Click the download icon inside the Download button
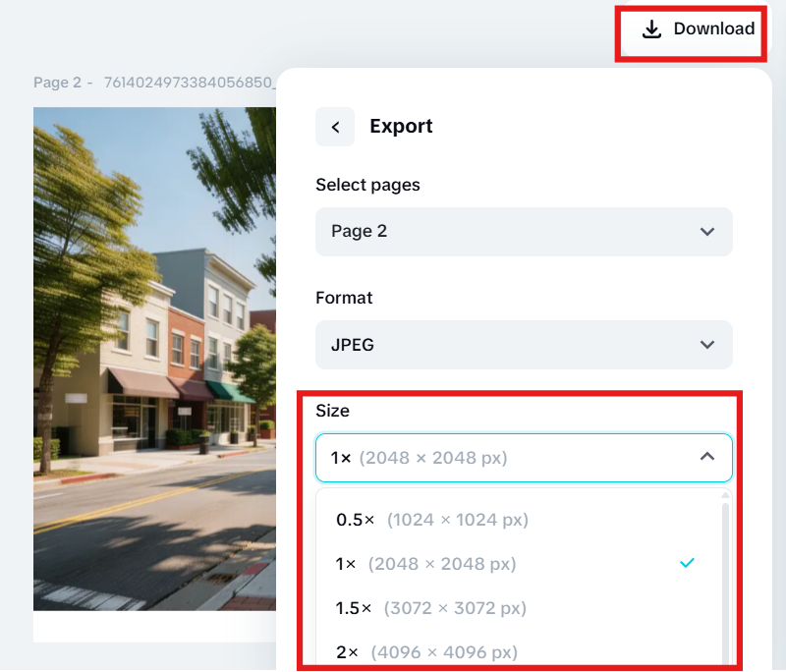 tap(650, 29)
